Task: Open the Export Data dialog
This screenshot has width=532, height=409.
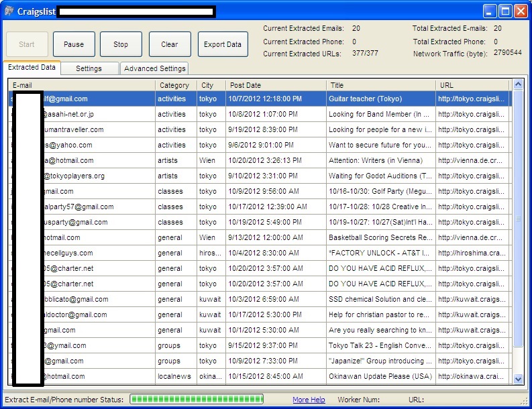Action: [223, 44]
